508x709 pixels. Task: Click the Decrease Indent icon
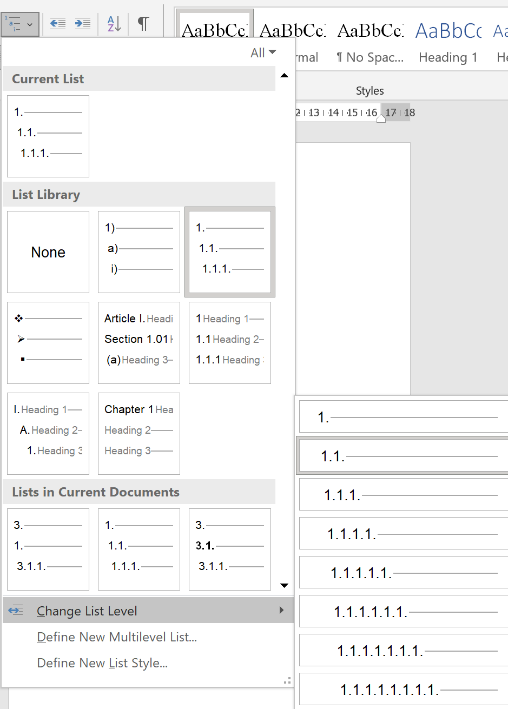click(x=57, y=23)
